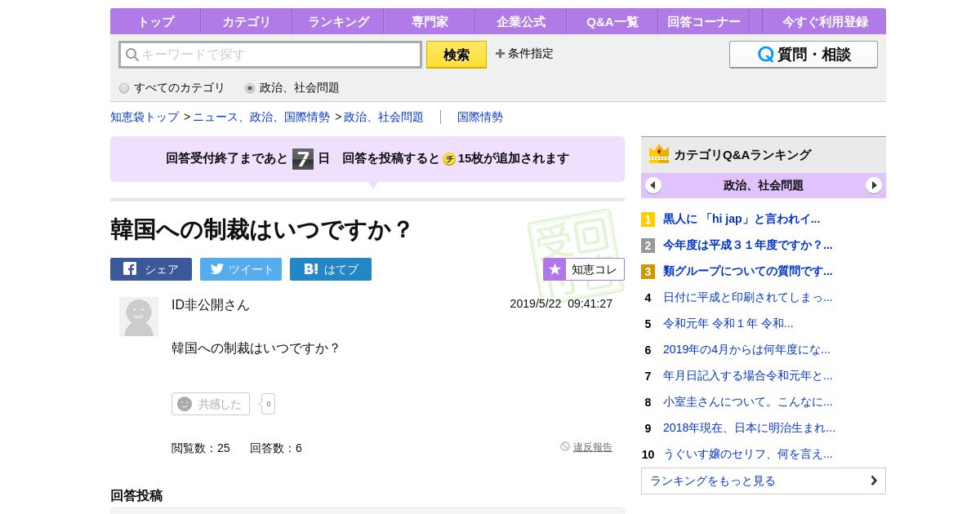Open ranking item 2019年の4月からは何年度にな...
980x514 pixels.
pyautogui.click(x=746, y=349)
